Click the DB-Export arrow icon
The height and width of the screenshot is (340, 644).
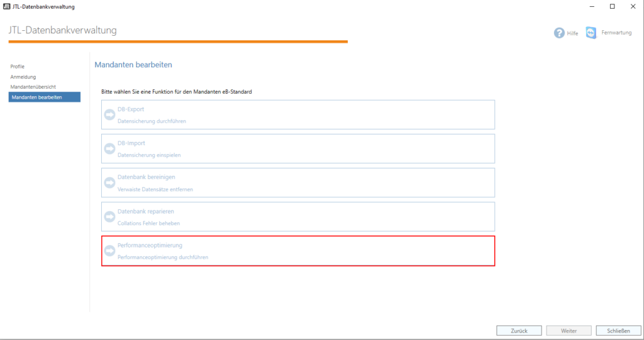coord(109,114)
